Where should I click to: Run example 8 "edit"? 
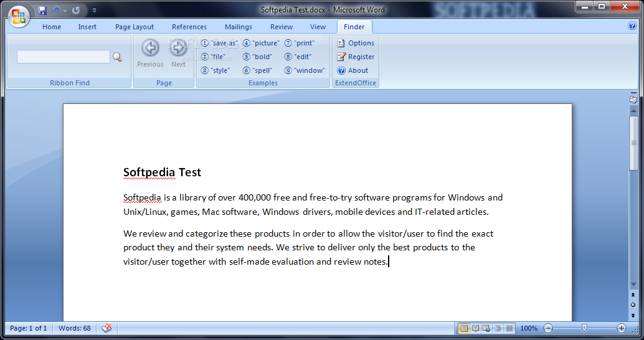click(x=298, y=57)
